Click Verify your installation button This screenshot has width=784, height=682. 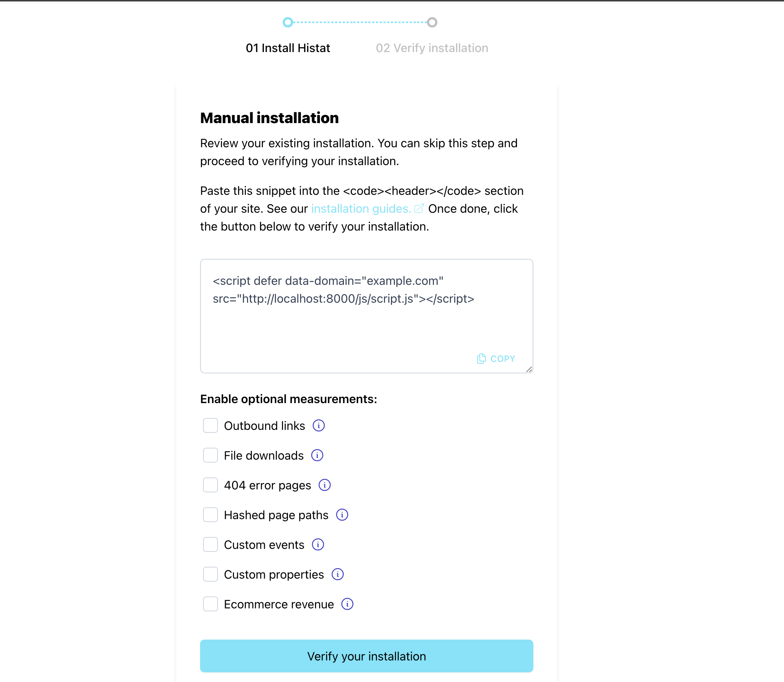click(367, 656)
